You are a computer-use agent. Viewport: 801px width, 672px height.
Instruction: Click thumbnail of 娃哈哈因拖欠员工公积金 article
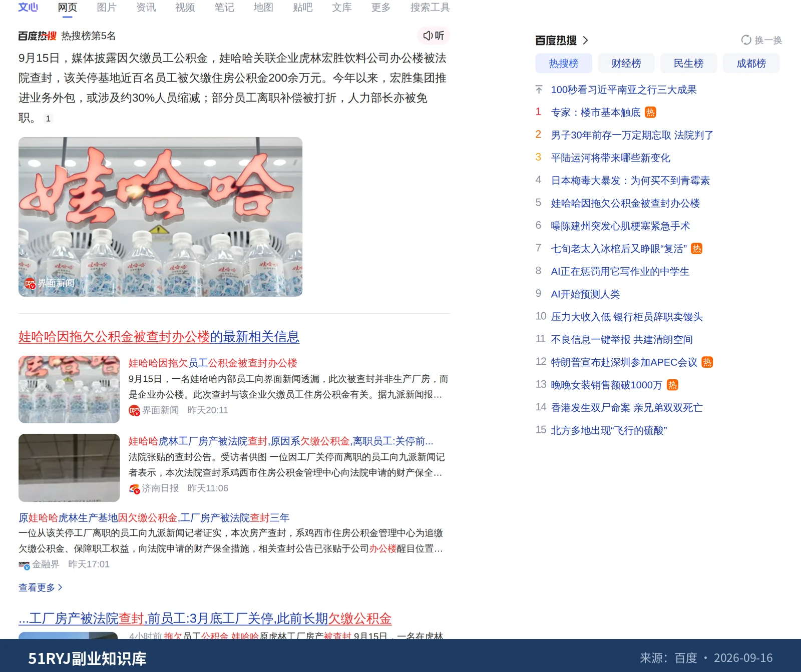(x=69, y=389)
